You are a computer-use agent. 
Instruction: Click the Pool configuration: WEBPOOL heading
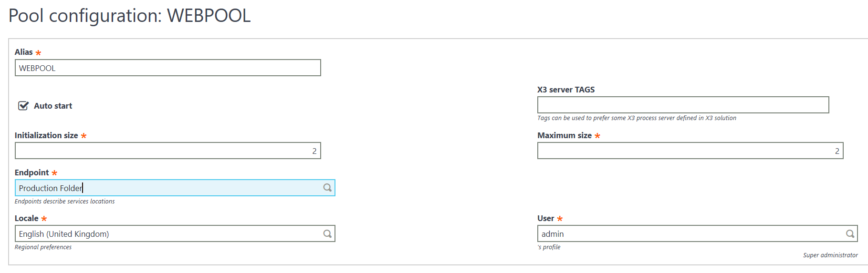coord(130,16)
